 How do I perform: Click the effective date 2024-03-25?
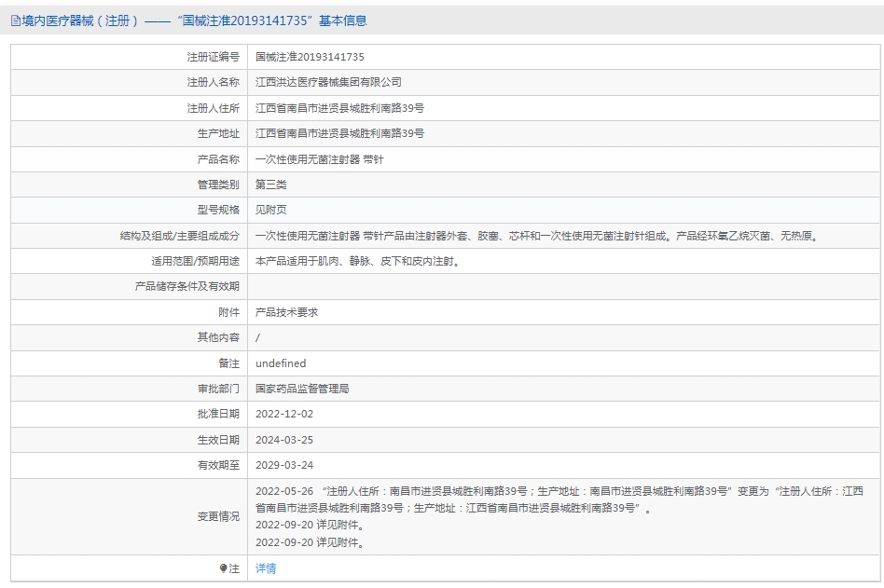284,440
